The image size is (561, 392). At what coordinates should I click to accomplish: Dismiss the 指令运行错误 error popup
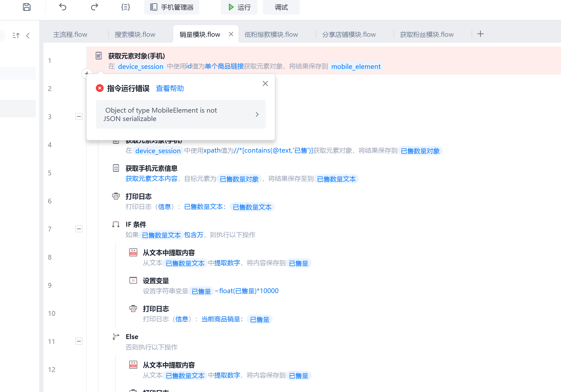pos(265,84)
